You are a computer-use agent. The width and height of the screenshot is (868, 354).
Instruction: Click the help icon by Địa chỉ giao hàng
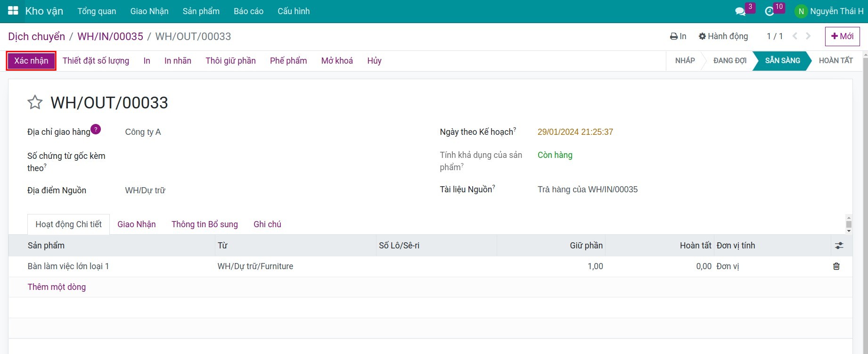coord(96,129)
